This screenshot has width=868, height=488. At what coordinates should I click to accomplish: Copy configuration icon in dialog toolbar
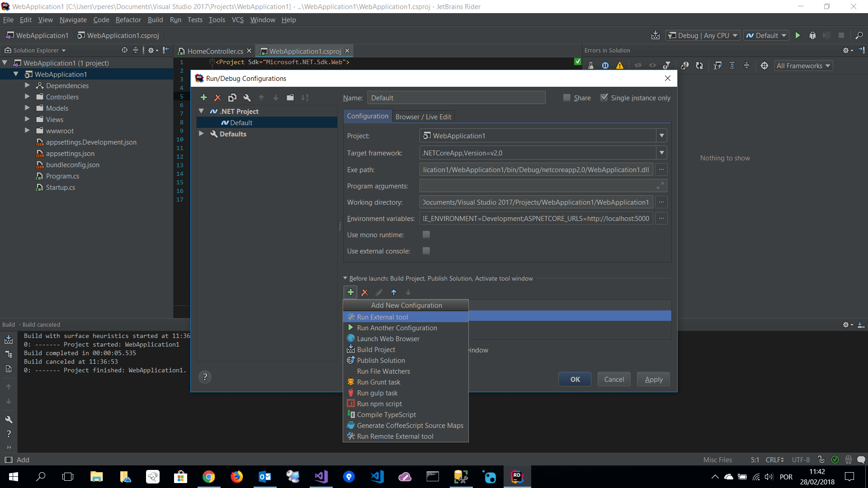[x=232, y=98]
